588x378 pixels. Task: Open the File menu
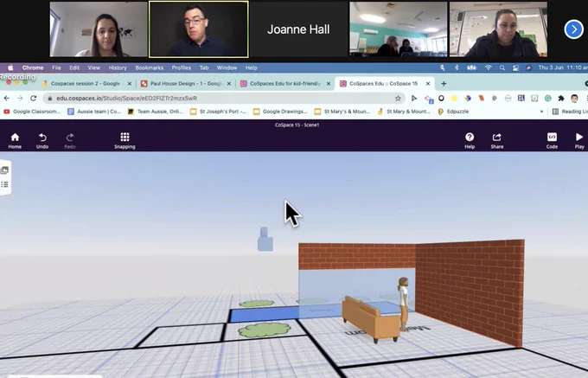56,67
